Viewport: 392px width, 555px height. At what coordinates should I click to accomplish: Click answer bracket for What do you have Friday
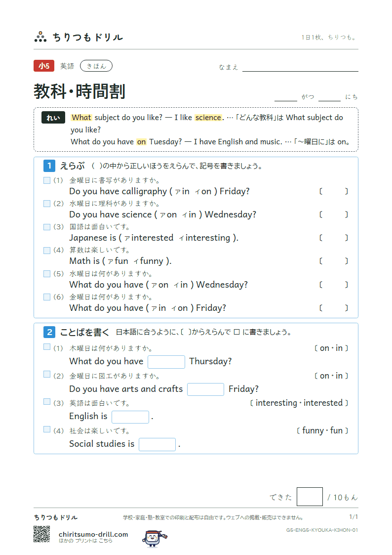point(334,308)
